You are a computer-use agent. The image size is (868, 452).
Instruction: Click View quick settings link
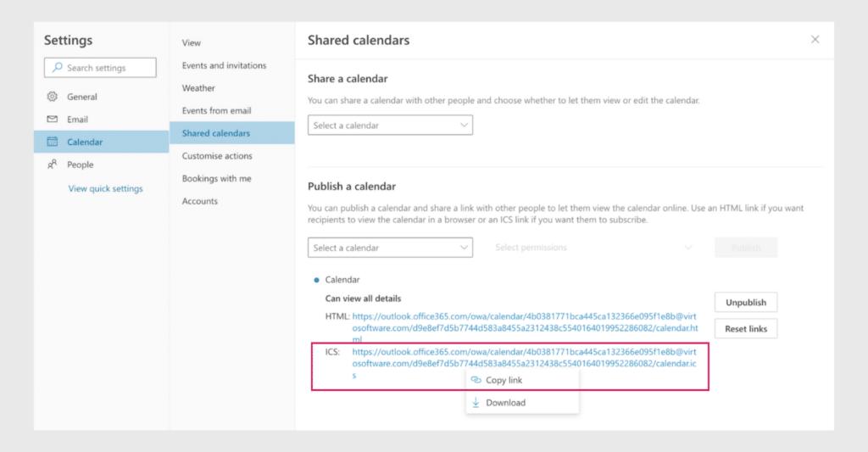[106, 188]
